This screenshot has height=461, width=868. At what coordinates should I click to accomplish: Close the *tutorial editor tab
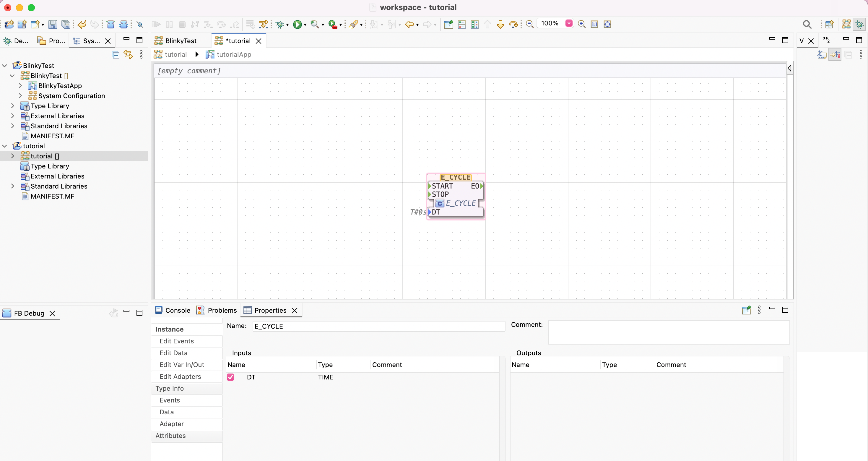259,41
